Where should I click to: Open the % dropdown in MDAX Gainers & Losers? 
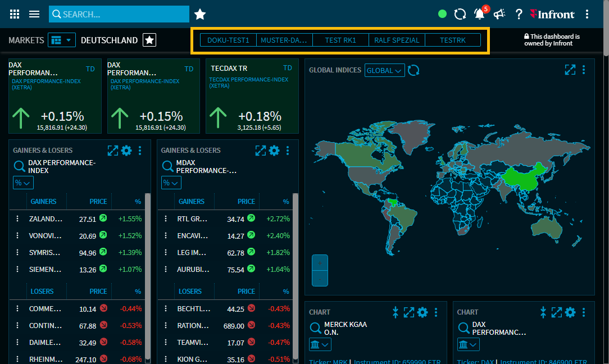tap(171, 183)
